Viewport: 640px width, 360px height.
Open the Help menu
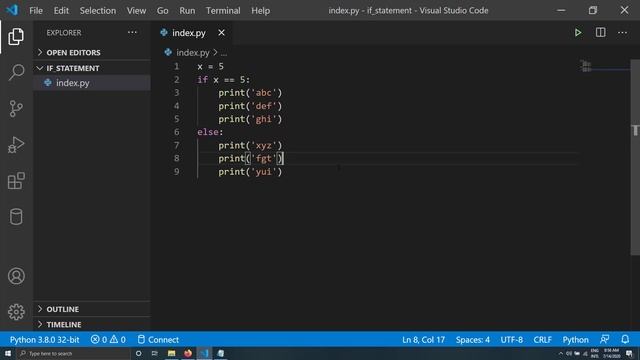(x=260, y=11)
